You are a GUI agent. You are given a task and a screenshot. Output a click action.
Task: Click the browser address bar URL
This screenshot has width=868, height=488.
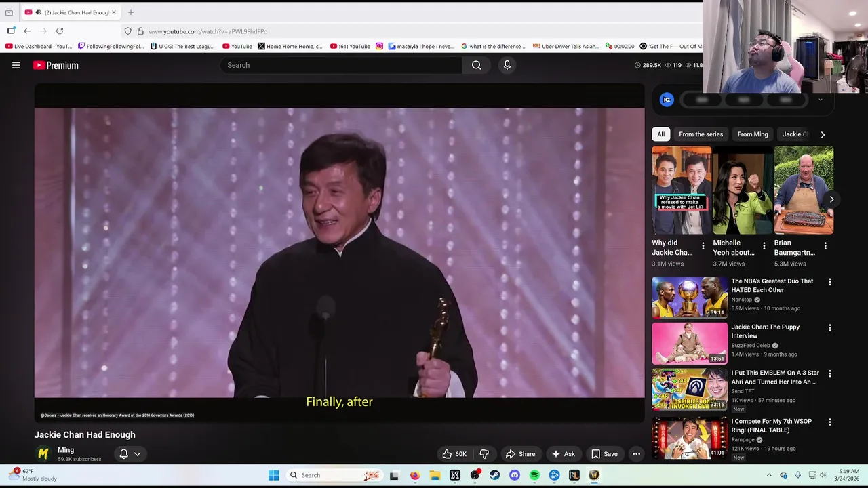(x=208, y=31)
